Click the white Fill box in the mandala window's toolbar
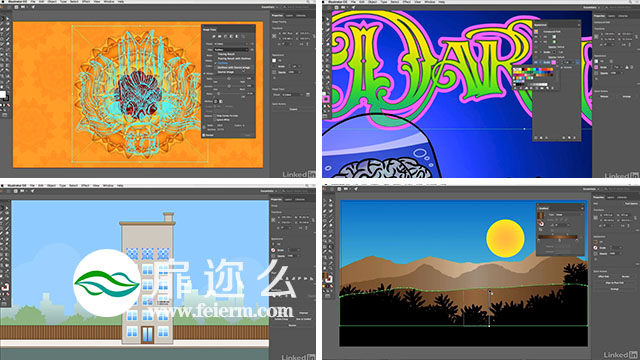 pyautogui.click(x=3, y=95)
